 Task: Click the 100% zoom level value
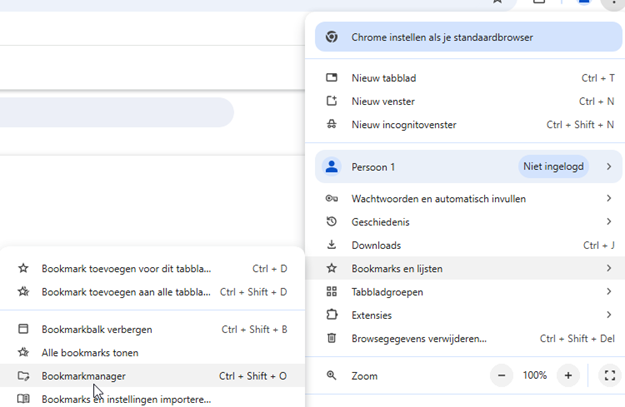click(535, 375)
